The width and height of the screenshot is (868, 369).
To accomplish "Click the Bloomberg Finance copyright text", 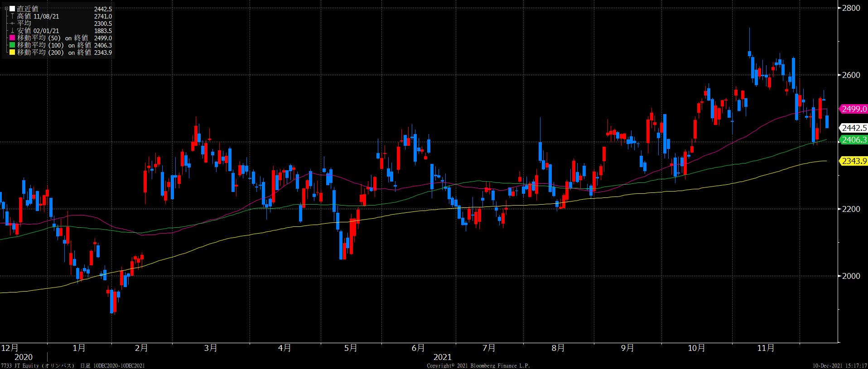I will click(478, 365).
